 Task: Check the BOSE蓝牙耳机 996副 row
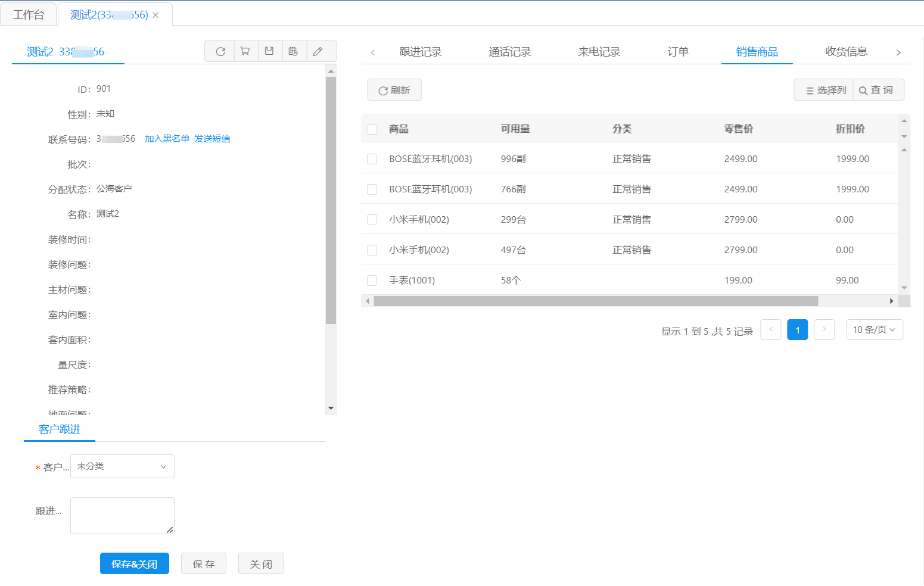(372, 159)
